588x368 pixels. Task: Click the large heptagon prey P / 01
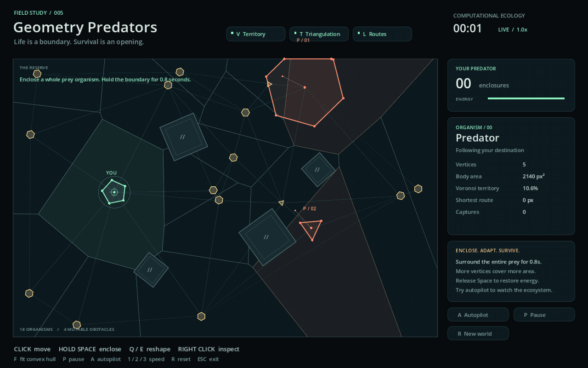[x=305, y=92]
